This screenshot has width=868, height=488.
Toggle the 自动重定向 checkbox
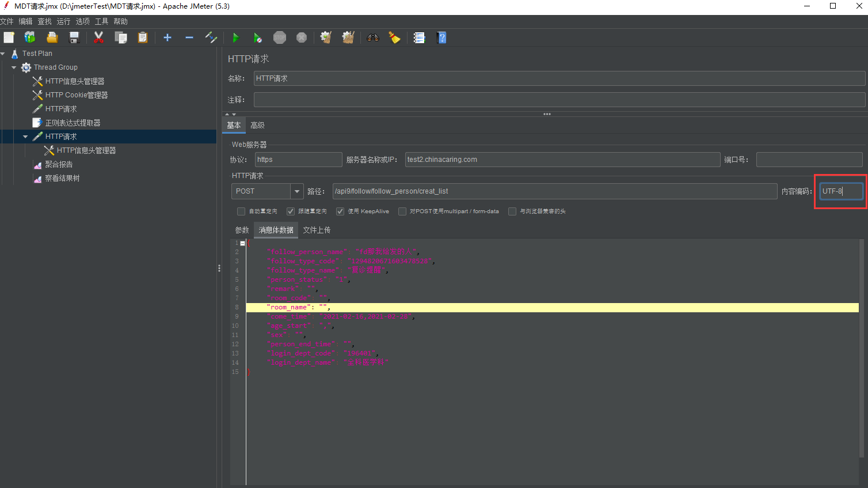(241, 211)
